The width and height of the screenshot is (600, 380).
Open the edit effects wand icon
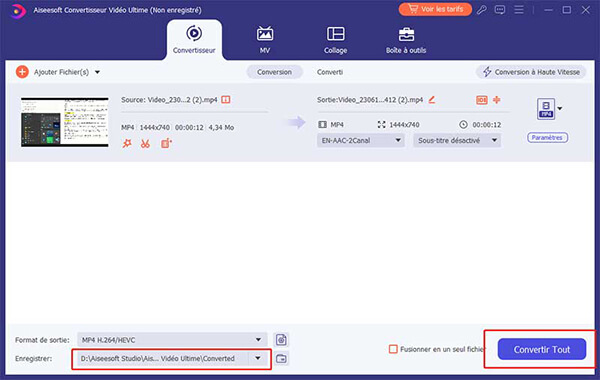pos(127,144)
